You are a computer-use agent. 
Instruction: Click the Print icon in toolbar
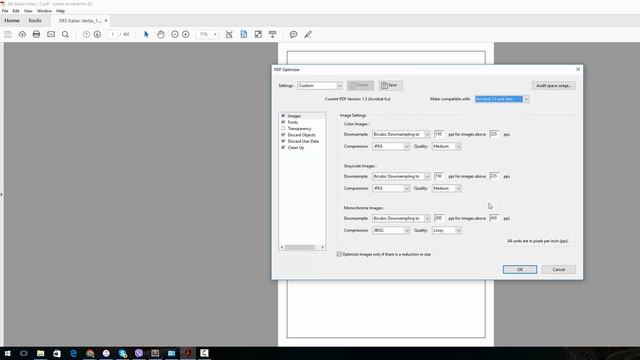click(x=36, y=35)
